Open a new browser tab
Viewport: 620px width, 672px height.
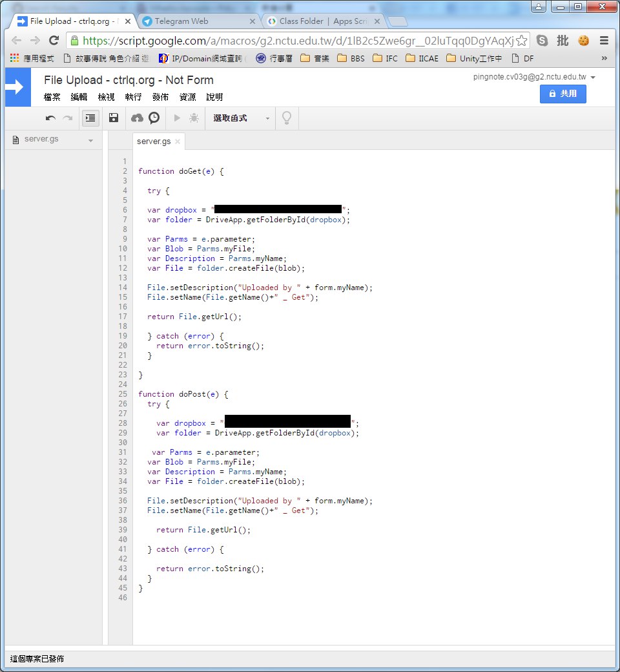(398, 21)
